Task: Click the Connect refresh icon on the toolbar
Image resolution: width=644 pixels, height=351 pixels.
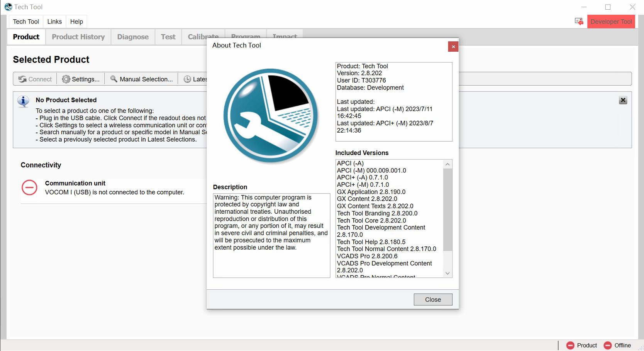Action: [x=23, y=79]
